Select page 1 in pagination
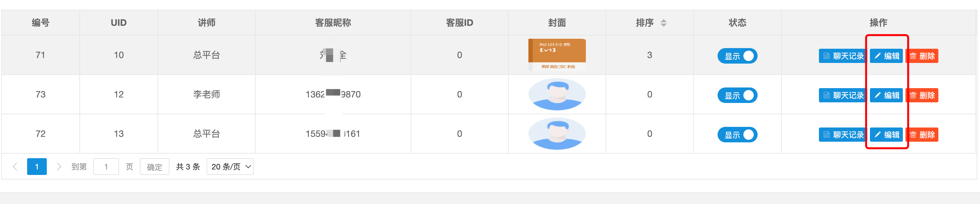980x204 pixels. pos(36,167)
